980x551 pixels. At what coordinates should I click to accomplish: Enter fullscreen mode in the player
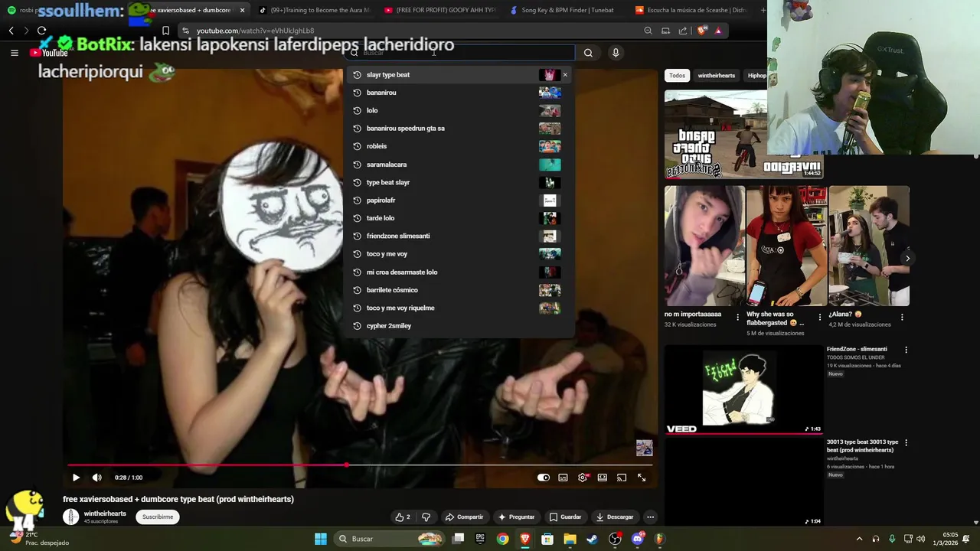coord(642,478)
